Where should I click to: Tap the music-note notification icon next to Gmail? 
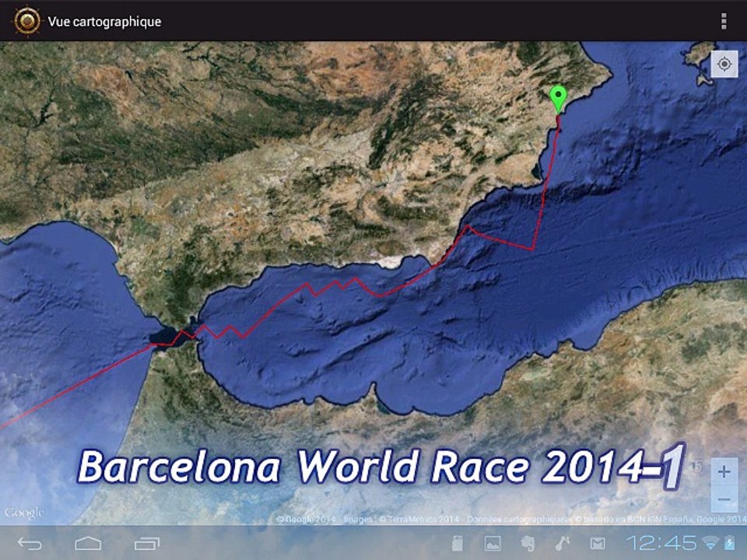(x=563, y=544)
